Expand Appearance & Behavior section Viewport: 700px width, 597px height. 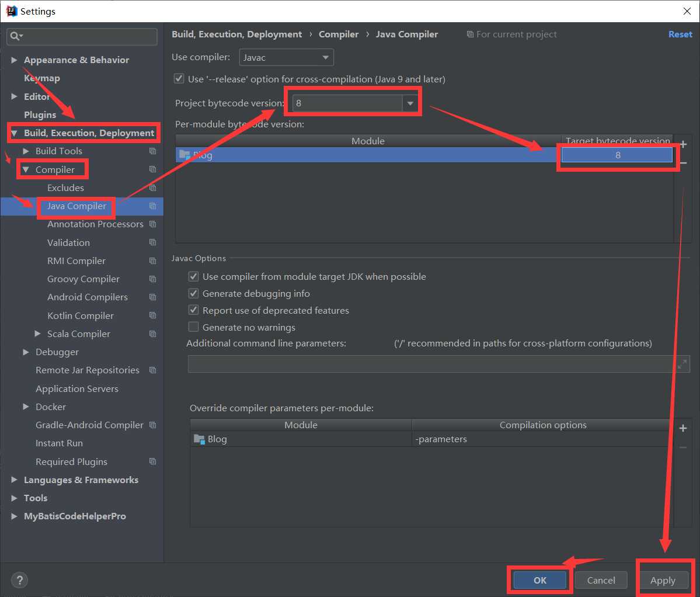click(x=14, y=60)
